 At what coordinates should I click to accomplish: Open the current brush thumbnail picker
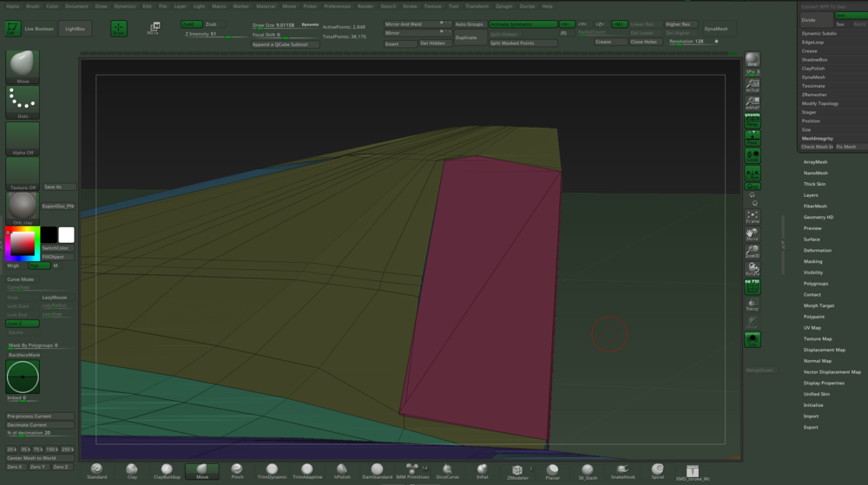pos(22,67)
